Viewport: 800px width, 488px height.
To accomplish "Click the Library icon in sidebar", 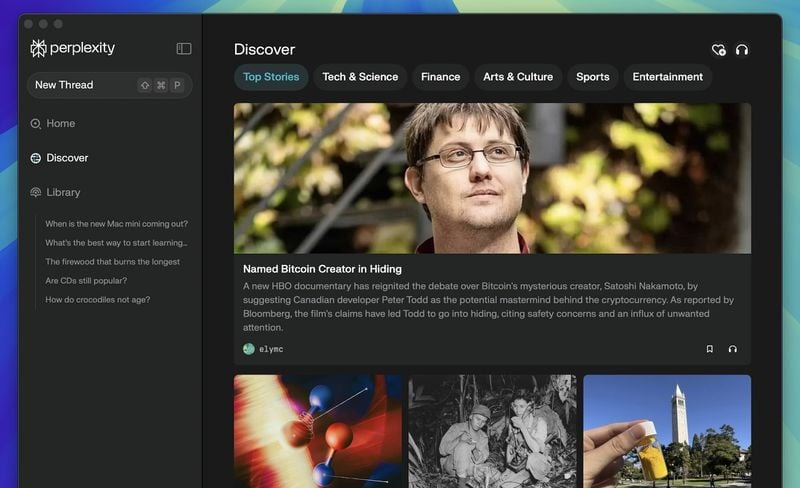I will [x=36, y=192].
